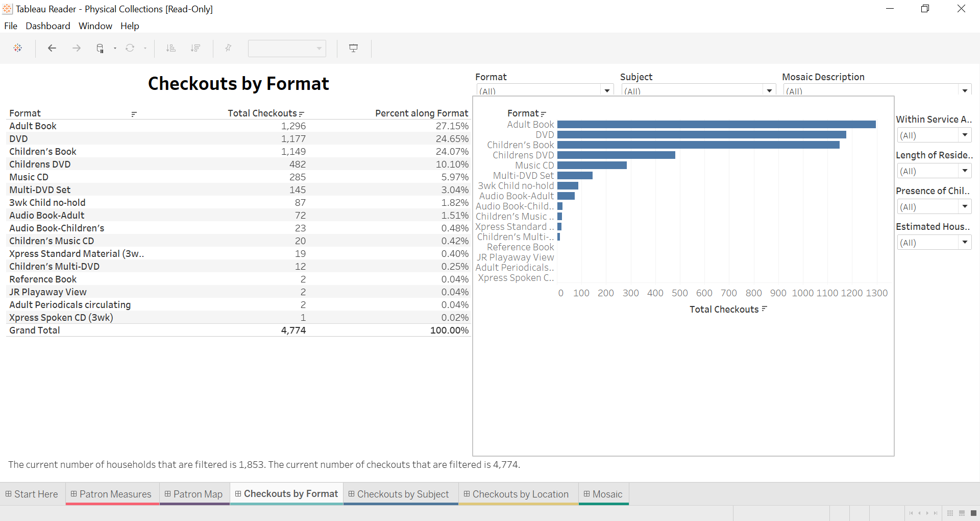This screenshot has width=980, height=521.
Task: Open the Mosaic Description filter dropdown
Action: point(965,91)
